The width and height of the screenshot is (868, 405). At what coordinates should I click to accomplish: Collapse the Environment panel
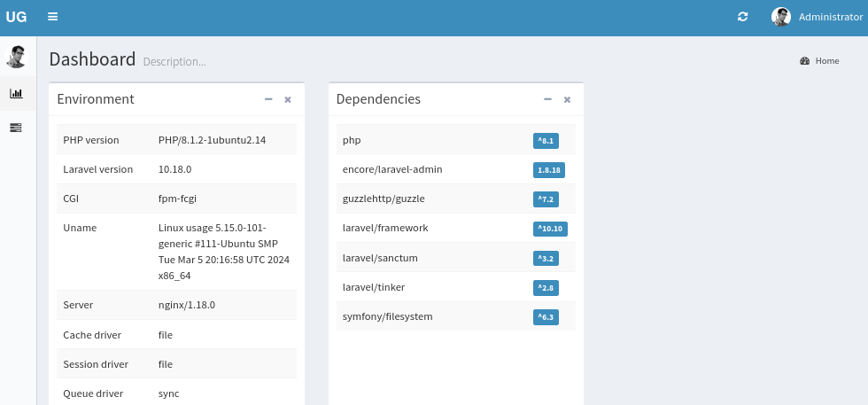pos(268,99)
